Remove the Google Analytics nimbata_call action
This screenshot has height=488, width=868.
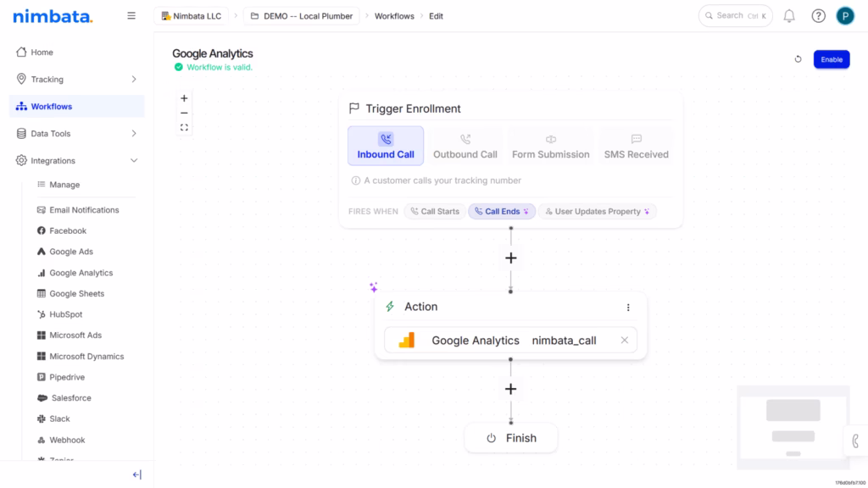pyautogui.click(x=625, y=341)
